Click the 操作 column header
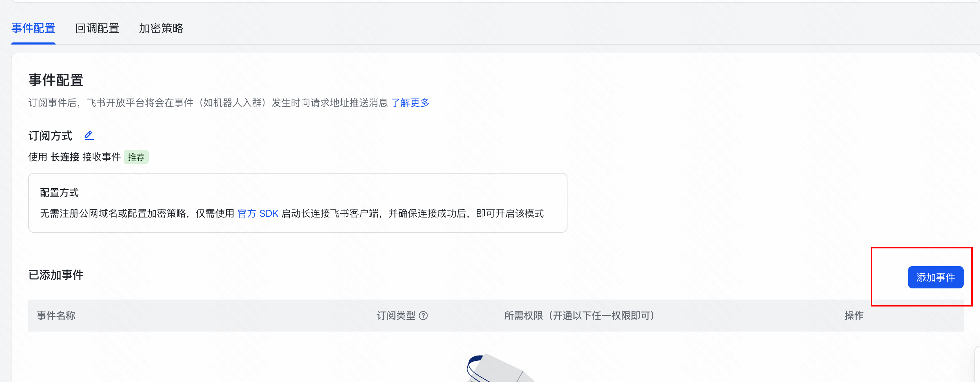The width and height of the screenshot is (980, 382). click(854, 315)
